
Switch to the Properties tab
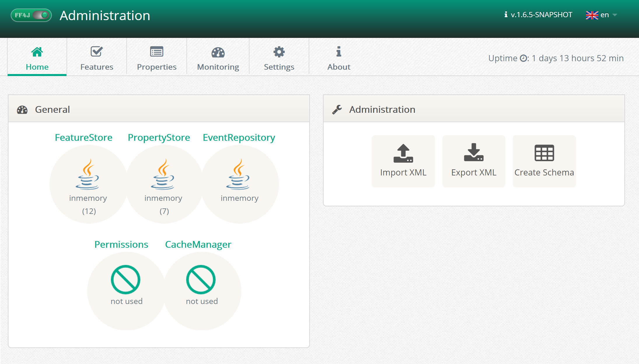[157, 58]
